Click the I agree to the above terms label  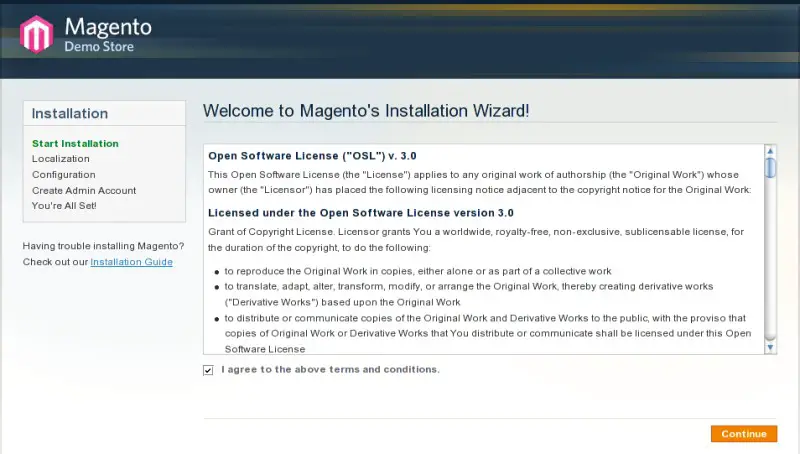[330, 369]
